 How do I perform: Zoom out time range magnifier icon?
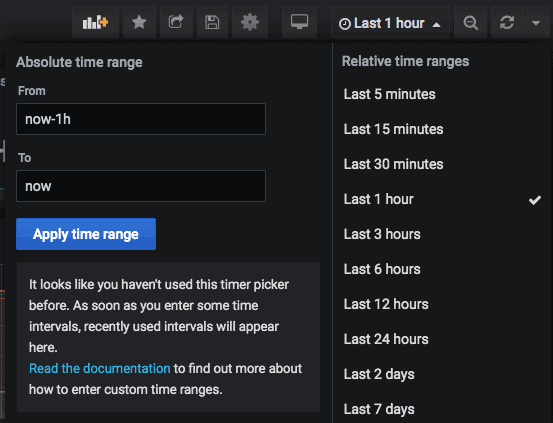tap(470, 23)
